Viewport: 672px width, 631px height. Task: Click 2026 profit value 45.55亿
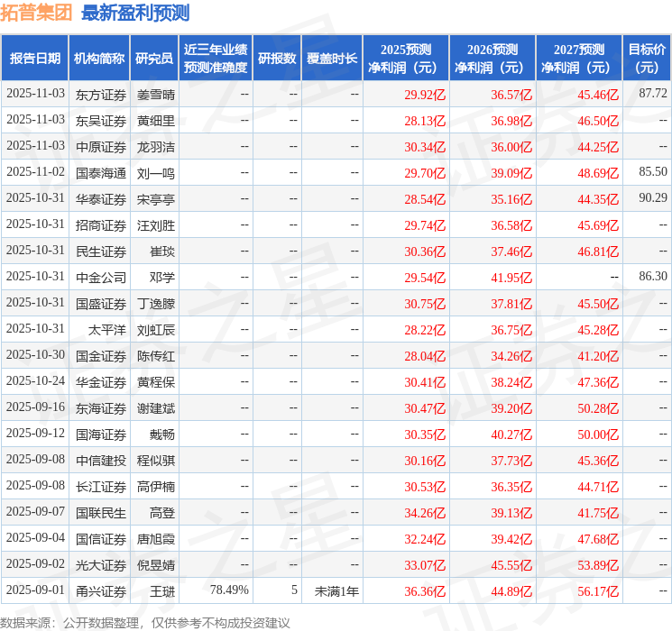pyautogui.click(x=511, y=565)
